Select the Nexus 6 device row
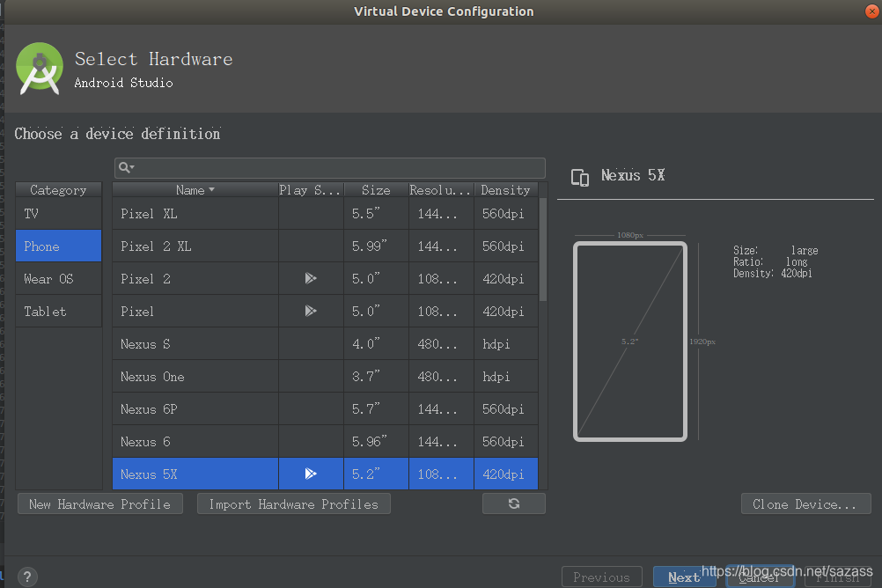This screenshot has width=882, height=588. pyautogui.click(x=325, y=442)
